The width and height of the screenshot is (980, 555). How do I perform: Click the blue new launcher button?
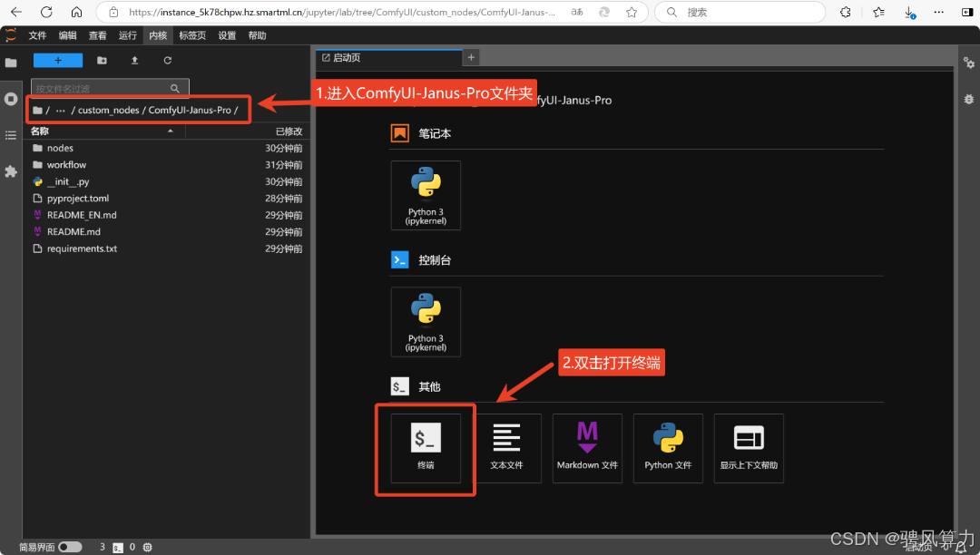pos(58,60)
